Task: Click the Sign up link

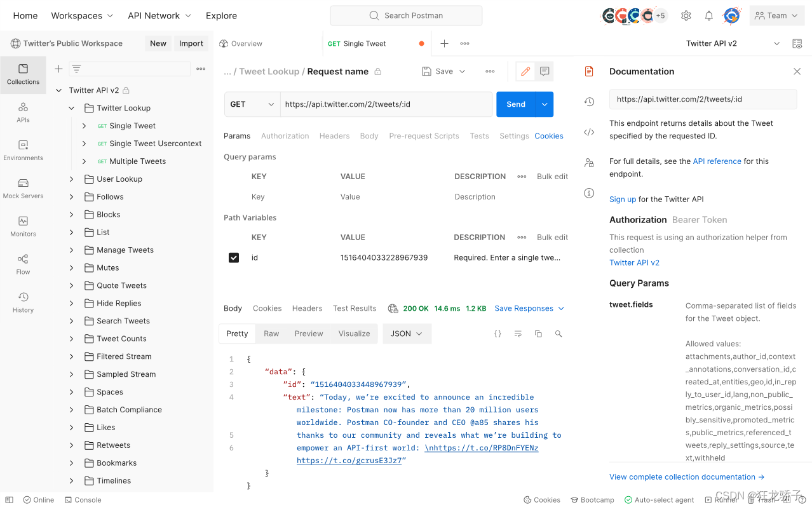Action: [623, 199]
